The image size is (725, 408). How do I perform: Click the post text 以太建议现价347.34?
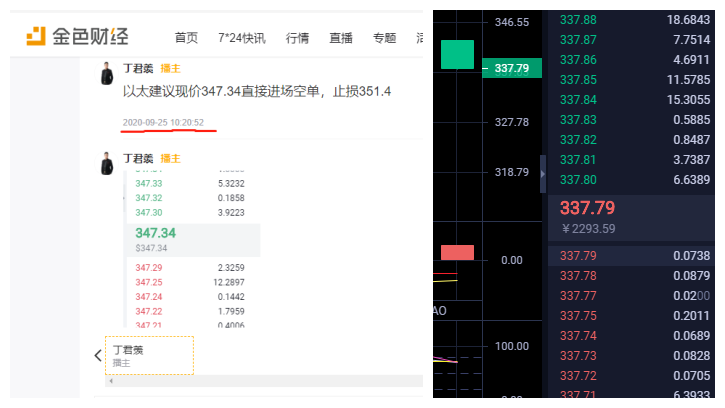point(257,91)
